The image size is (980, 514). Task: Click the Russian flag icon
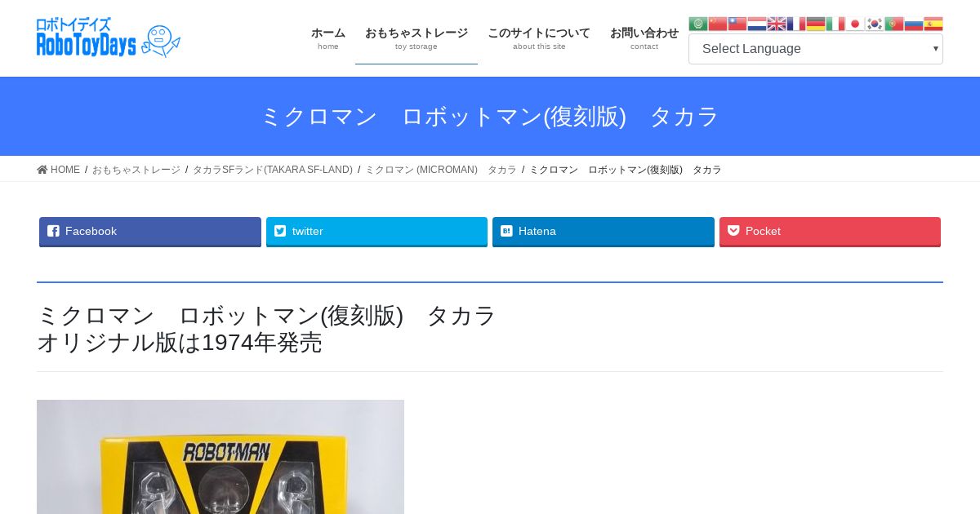[914, 24]
